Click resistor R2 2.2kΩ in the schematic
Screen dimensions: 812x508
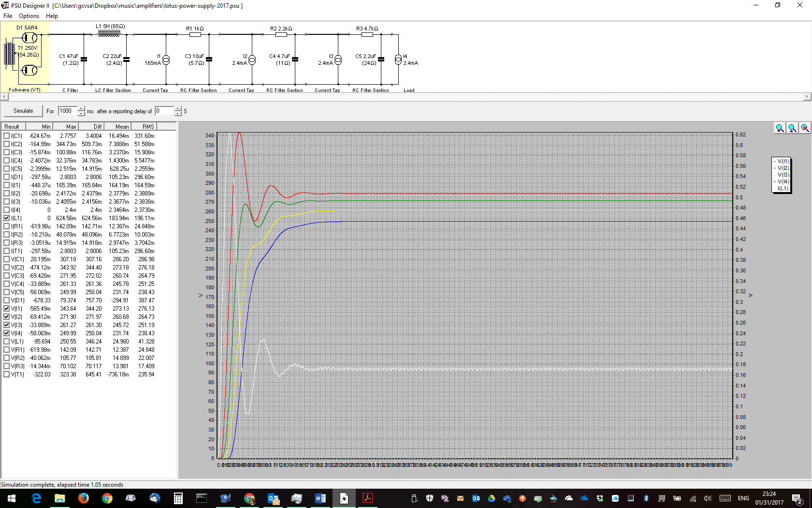pos(281,34)
